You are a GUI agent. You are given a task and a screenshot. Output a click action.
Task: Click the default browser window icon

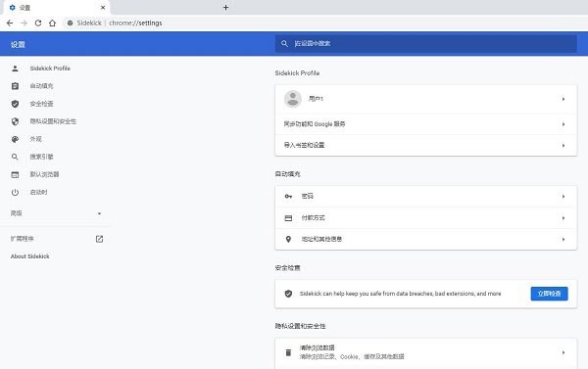(x=15, y=174)
